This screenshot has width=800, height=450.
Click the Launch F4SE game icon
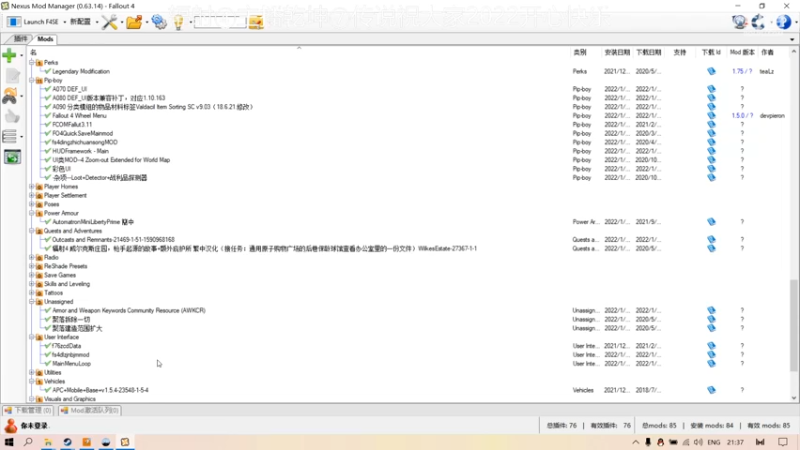pos(14,21)
